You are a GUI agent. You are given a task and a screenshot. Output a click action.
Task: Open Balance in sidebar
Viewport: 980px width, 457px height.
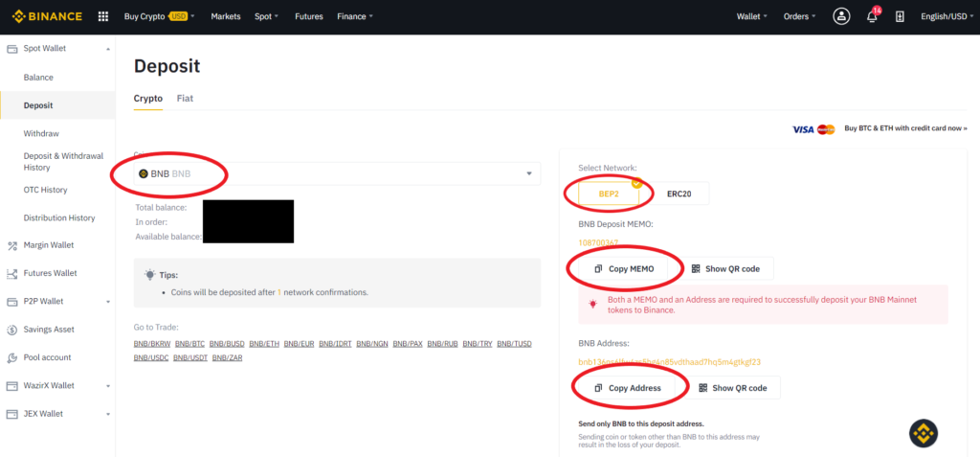coord(38,78)
